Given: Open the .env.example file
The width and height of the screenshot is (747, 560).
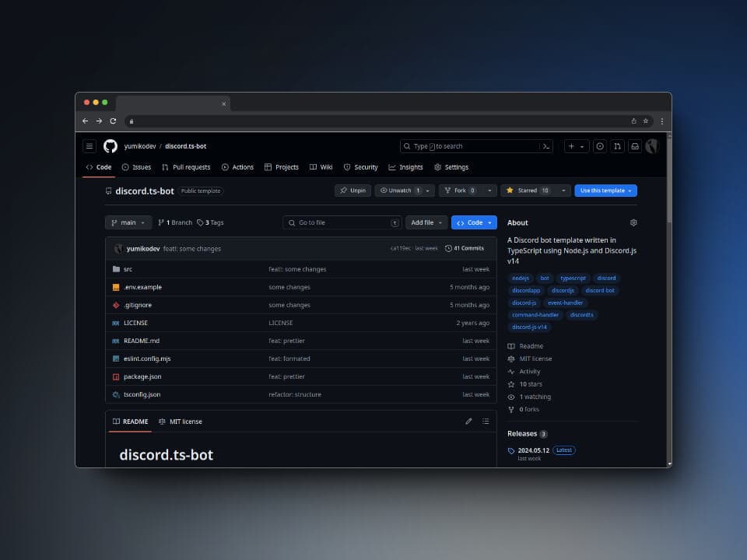Looking at the screenshot, I should pos(142,287).
